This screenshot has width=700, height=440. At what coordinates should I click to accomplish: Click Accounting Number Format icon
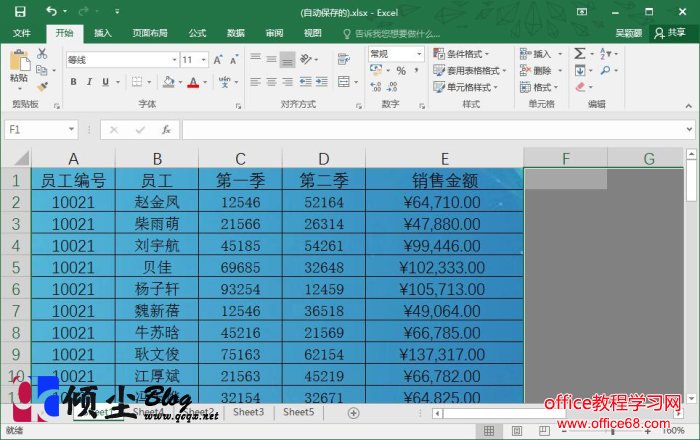(x=376, y=70)
